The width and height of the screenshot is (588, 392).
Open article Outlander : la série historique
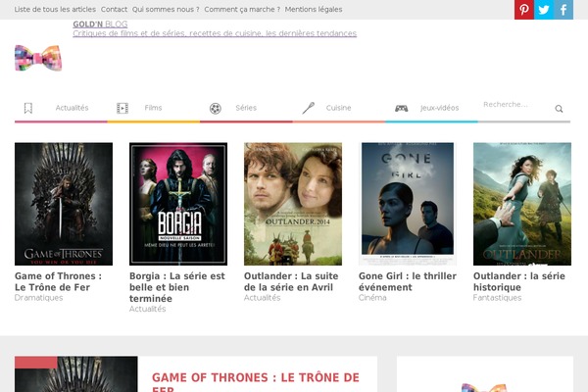(x=519, y=281)
